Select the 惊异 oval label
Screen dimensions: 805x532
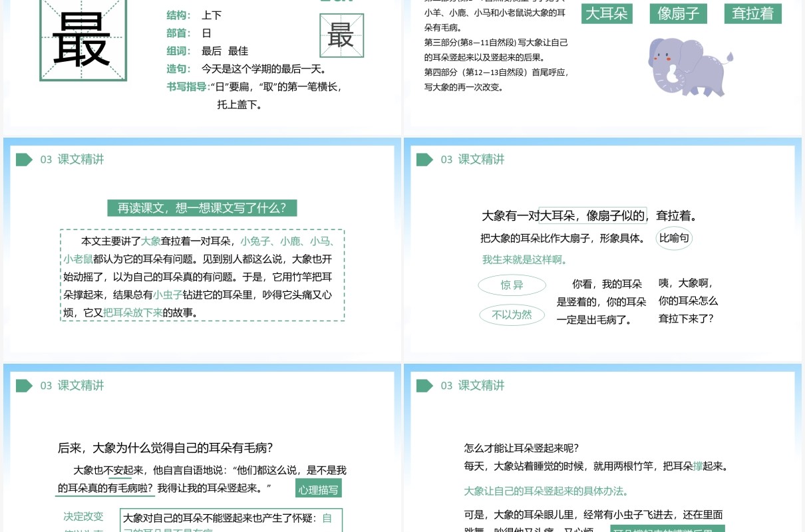(x=512, y=285)
